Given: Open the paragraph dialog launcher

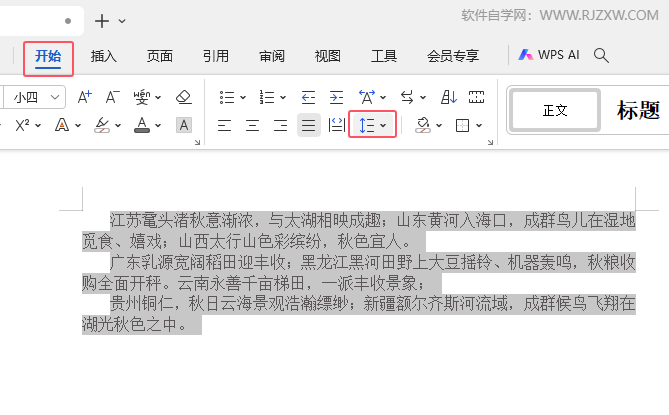Looking at the screenshot, I should (x=490, y=142).
